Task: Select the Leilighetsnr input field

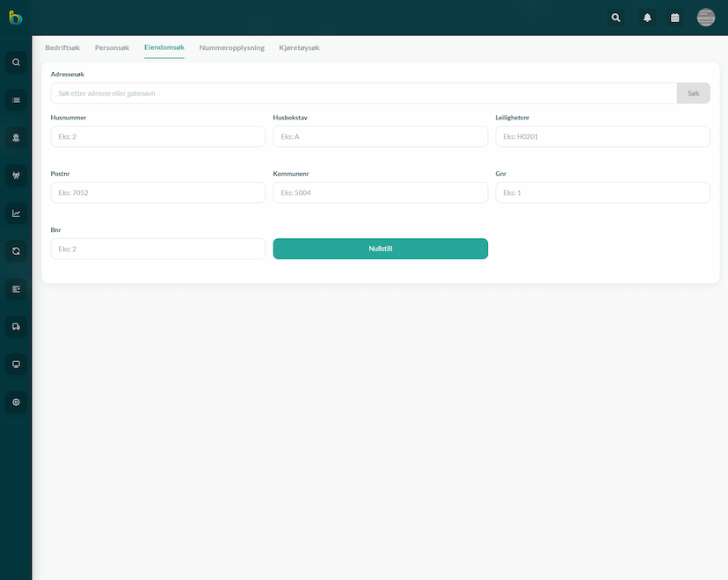Action: pyautogui.click(x=602, y=136)
